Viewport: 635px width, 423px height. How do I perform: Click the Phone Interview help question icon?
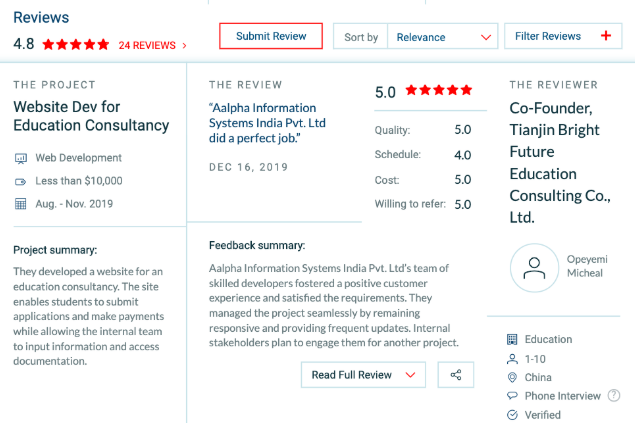click(x=612, y=396)
